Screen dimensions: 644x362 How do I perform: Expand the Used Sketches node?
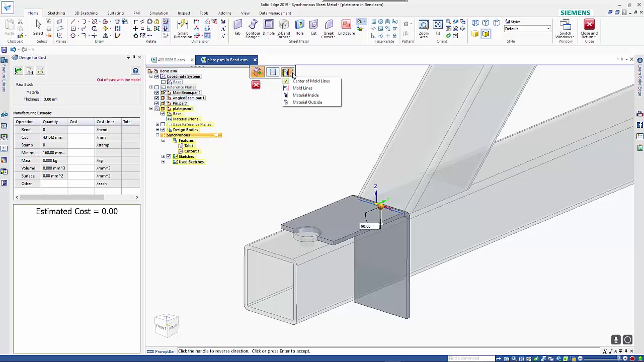tap(163, 162)
